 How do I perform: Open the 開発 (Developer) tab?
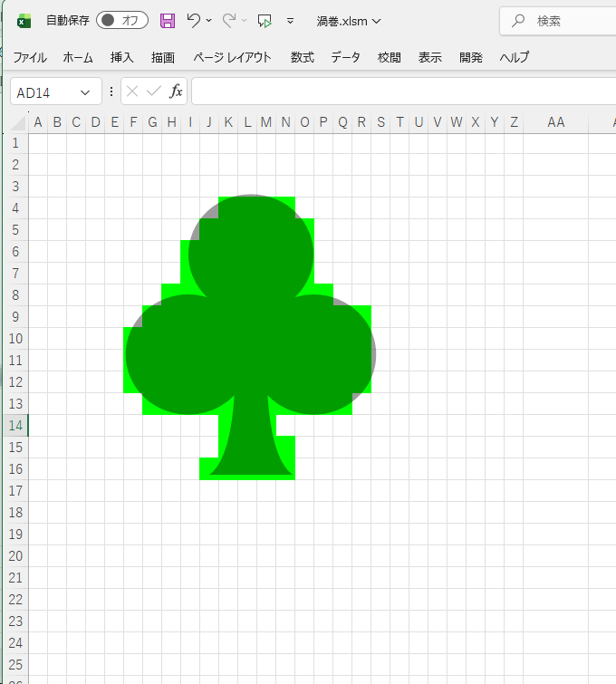[x=471, y=57]
